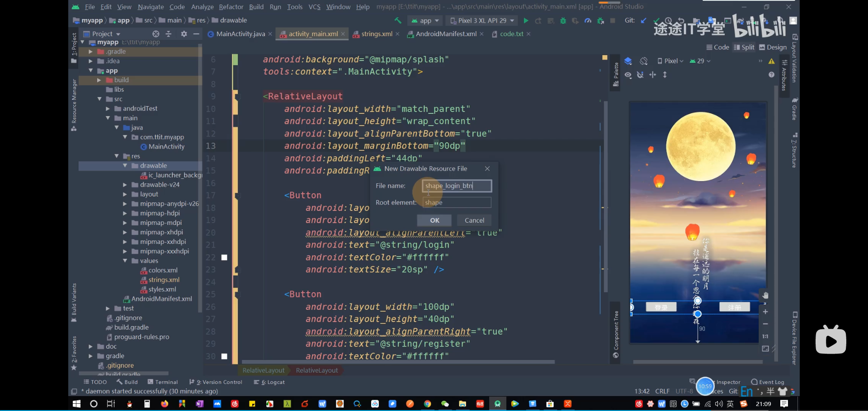Open the Profiler gauge icon
This screenshot has width=868, height=411.
pyautogui.click(x=588, y=21)
